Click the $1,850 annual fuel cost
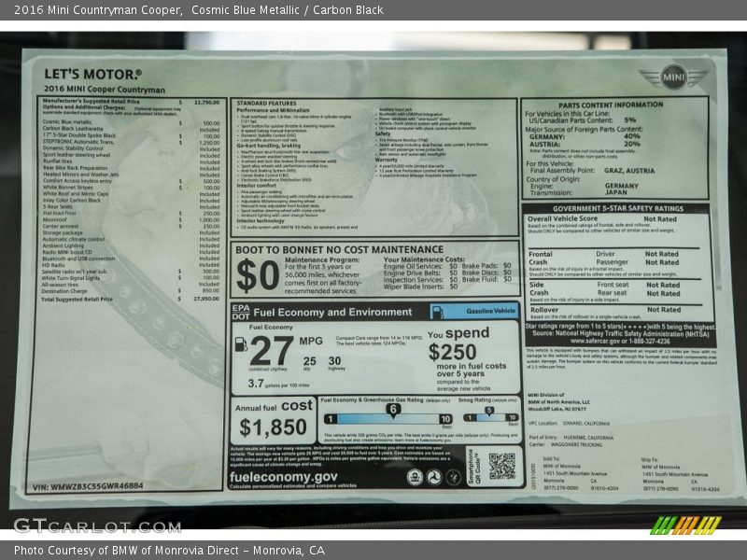This screenshot has width=747, height=560. 273,427
